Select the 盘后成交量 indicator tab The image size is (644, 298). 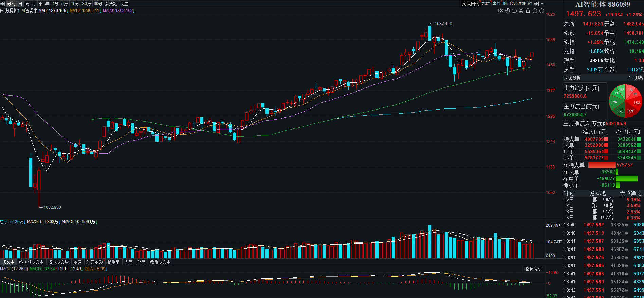(x=161, y=262)
